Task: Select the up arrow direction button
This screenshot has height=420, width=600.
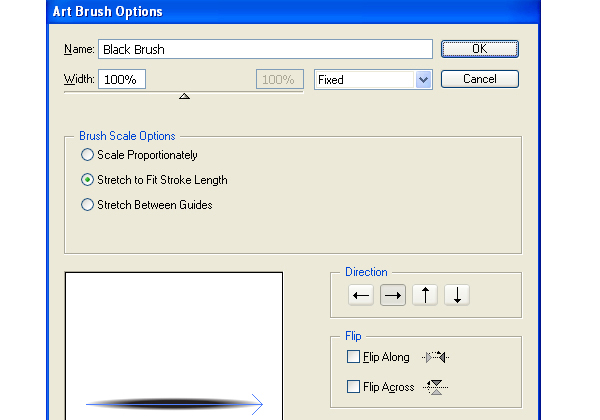Action: (x=425, y=295)
